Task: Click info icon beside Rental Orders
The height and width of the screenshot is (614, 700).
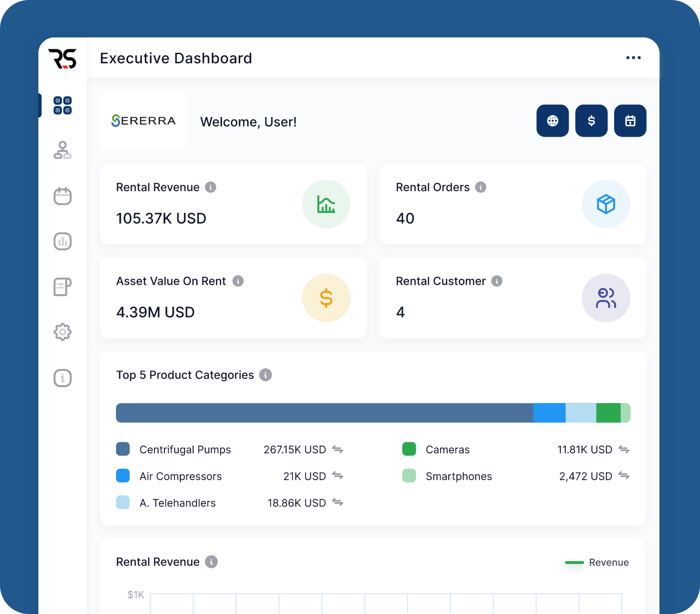Action: 480,187
